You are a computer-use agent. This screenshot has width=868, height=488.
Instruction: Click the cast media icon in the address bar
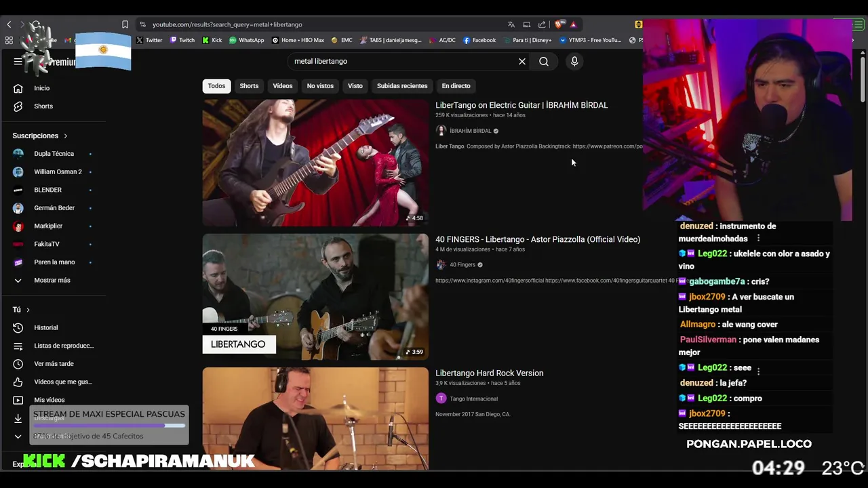527,24
